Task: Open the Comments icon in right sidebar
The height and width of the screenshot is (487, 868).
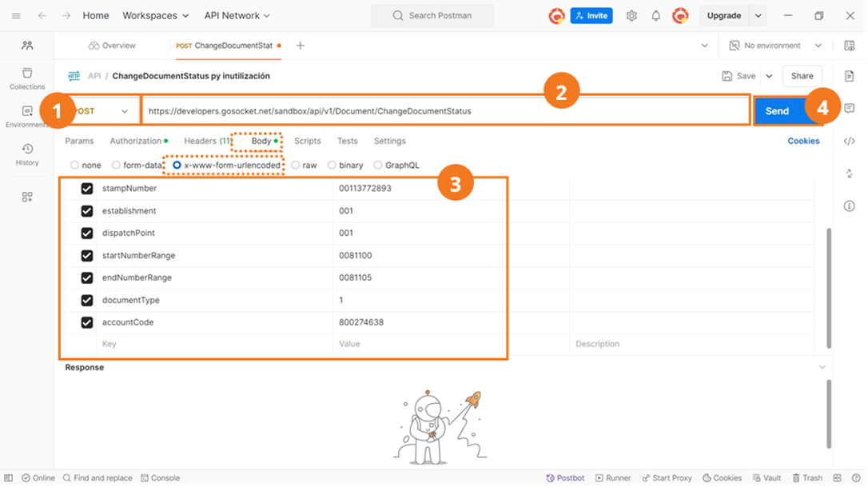Action: (849, 108)
